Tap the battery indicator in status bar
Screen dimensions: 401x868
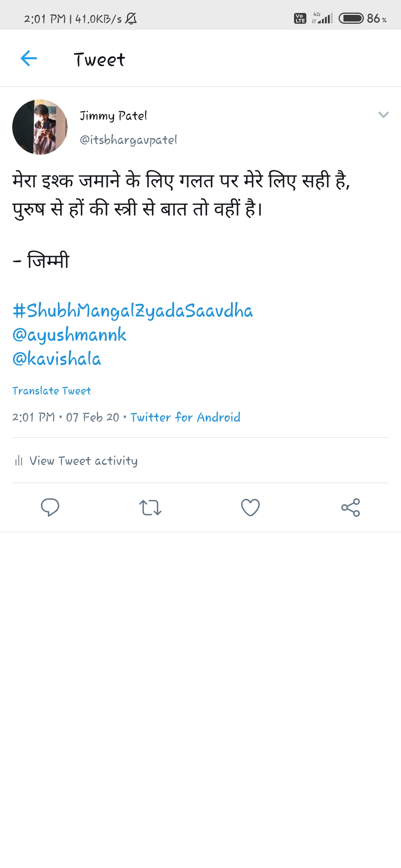[x=351, y=18]
